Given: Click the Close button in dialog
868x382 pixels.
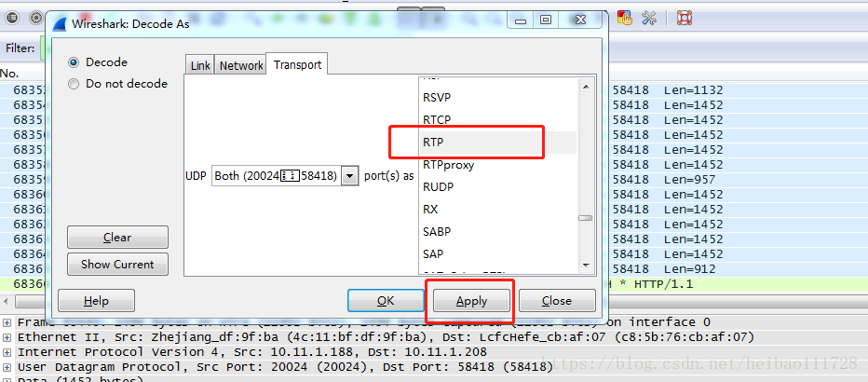Looking at the screenshot, I should coord(557,301).
